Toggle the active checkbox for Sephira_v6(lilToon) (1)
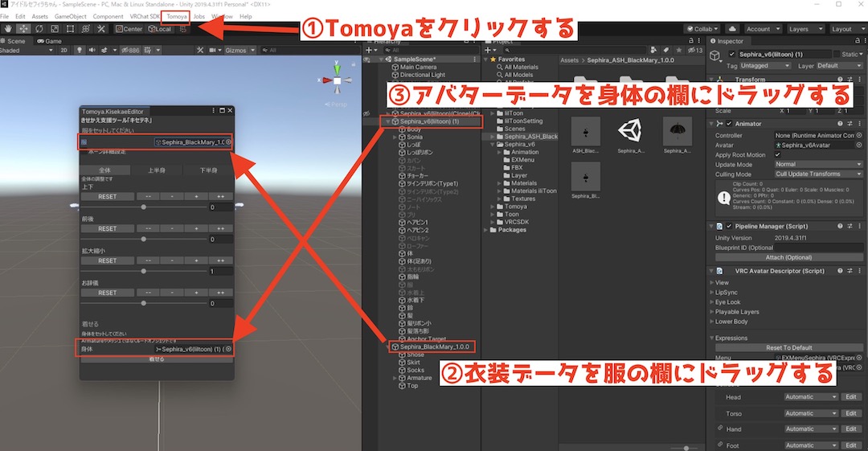 point(732,55)
